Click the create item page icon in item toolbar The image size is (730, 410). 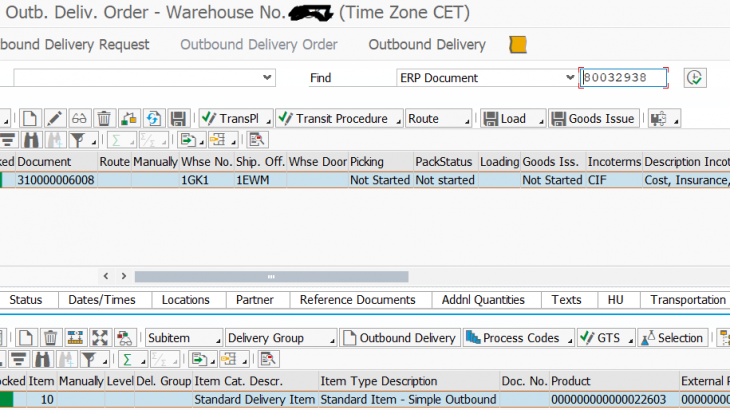(26, 338)
